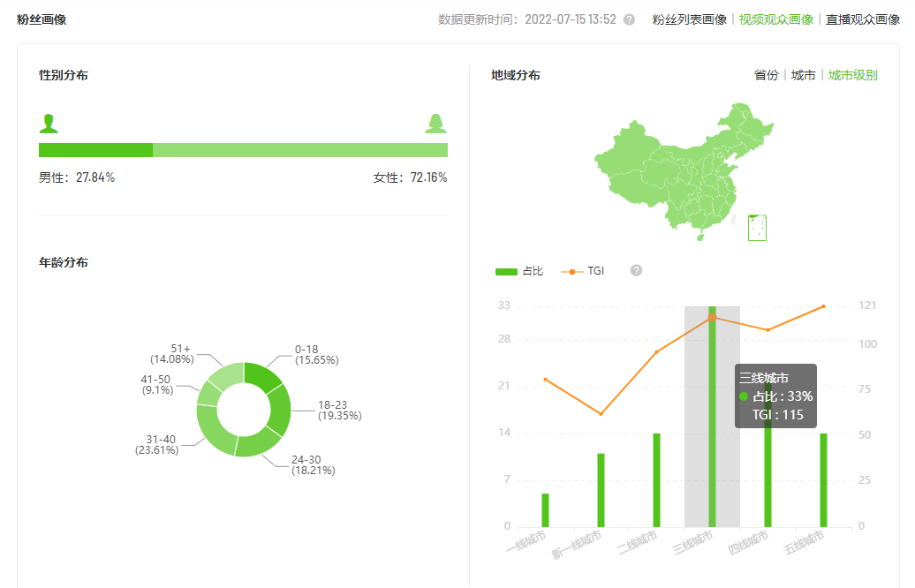Click the 地域分布 section title
This screenshot has height=588, width=915.
516,75
